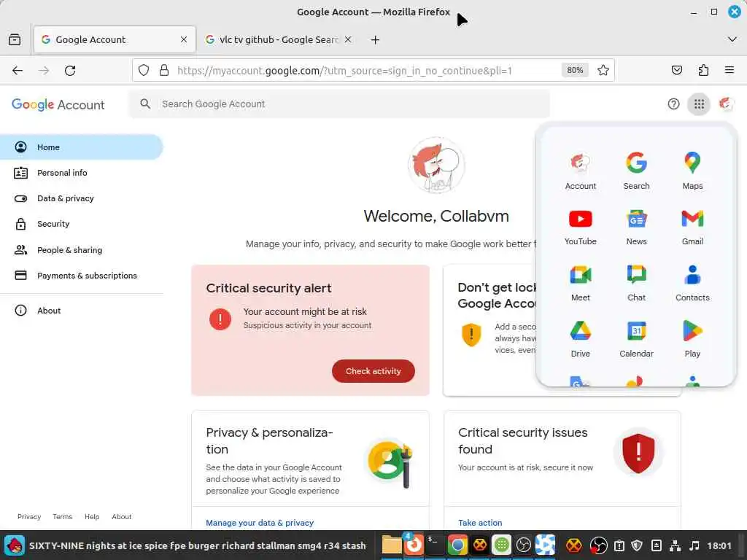Open Firefox View icon left of tabs
Image resolution: width=747 pixels, height=560 pixels.
click(x=15, y=39)
